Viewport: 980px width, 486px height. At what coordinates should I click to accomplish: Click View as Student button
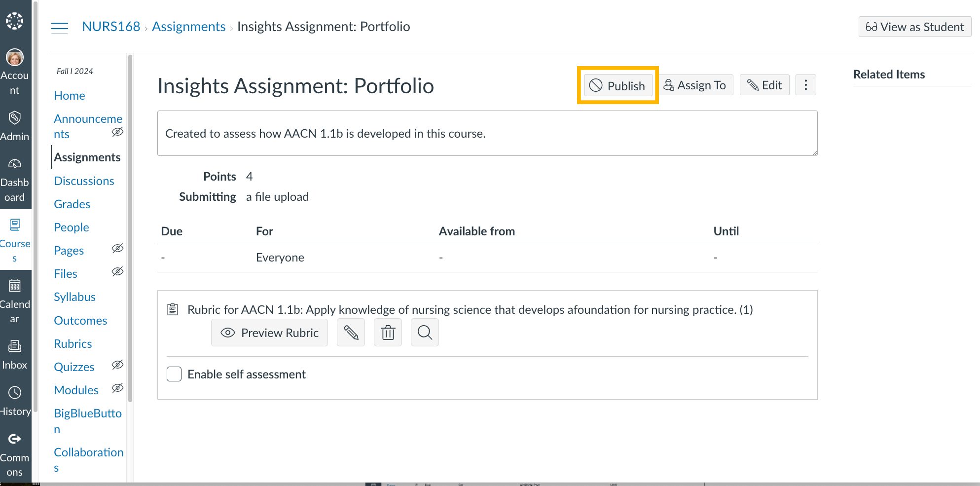click(x=915, y=27)
